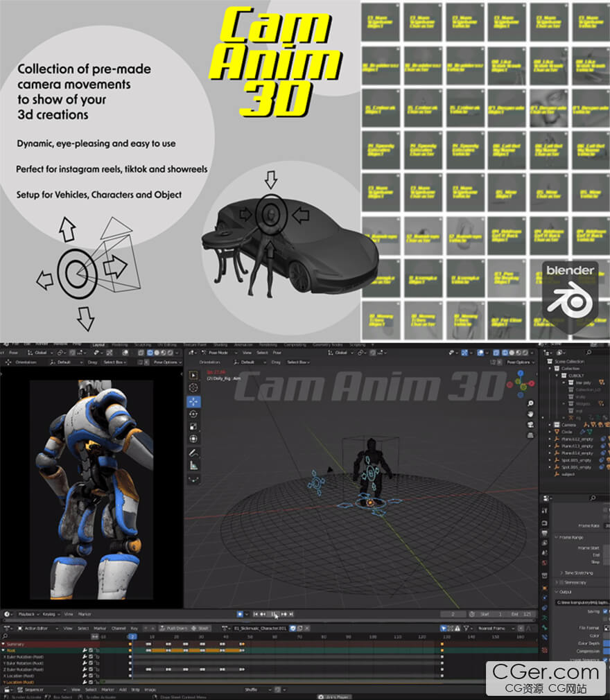Open the Select menu in right viewport header
The image size is (610, 700).
point(262,353)
